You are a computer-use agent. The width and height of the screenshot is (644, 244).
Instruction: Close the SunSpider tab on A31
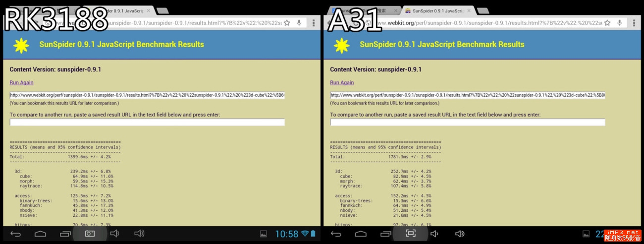469,10
